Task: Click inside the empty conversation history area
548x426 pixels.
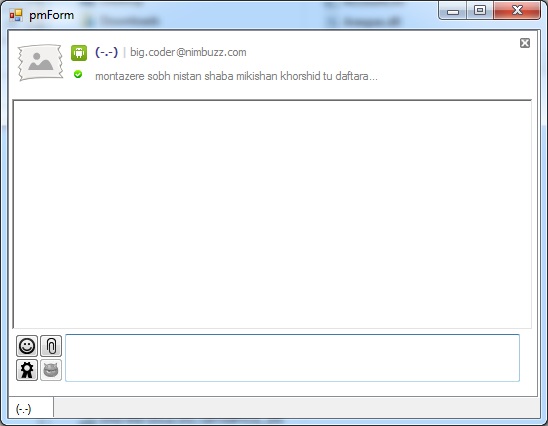Action: [272, 214]
